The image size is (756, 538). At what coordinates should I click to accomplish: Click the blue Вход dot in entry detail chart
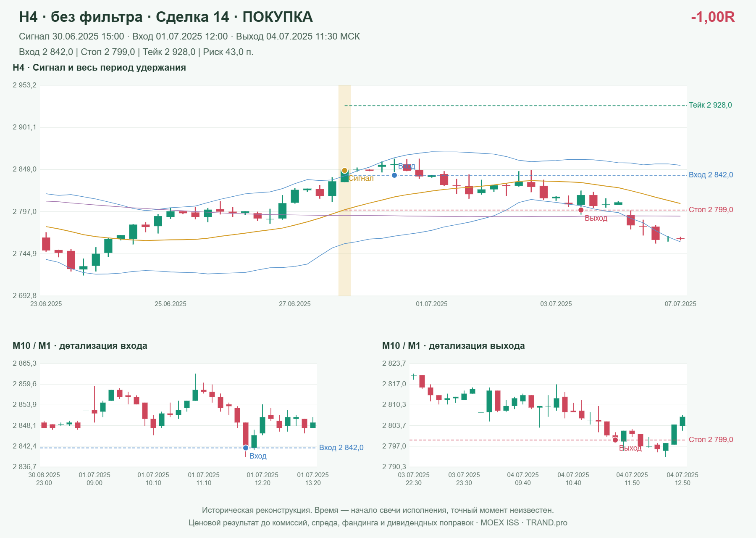[x=246, y=448]
